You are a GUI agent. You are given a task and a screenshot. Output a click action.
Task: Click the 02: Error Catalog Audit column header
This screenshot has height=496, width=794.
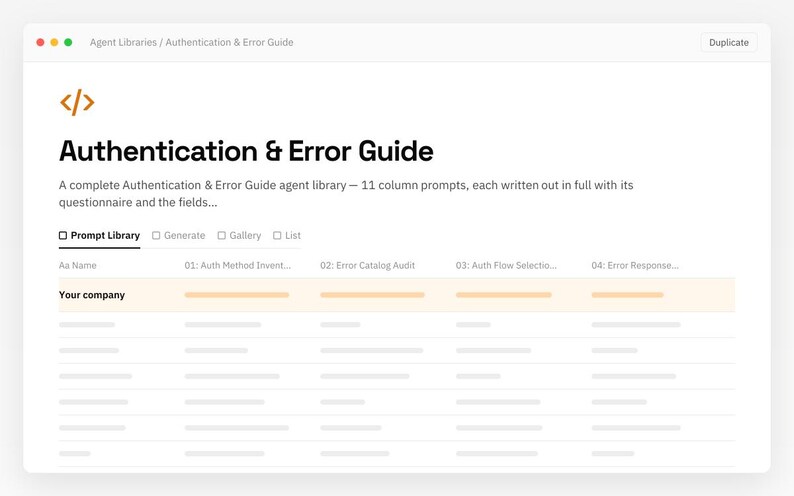pos(367,265)
